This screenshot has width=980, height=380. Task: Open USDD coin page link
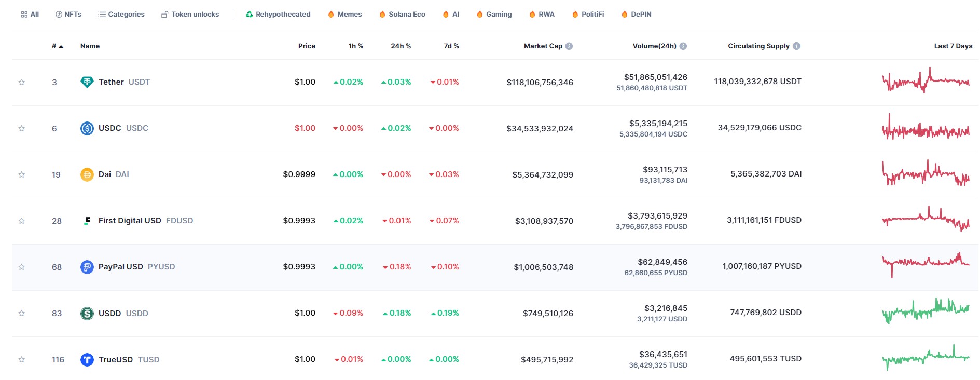123,314
